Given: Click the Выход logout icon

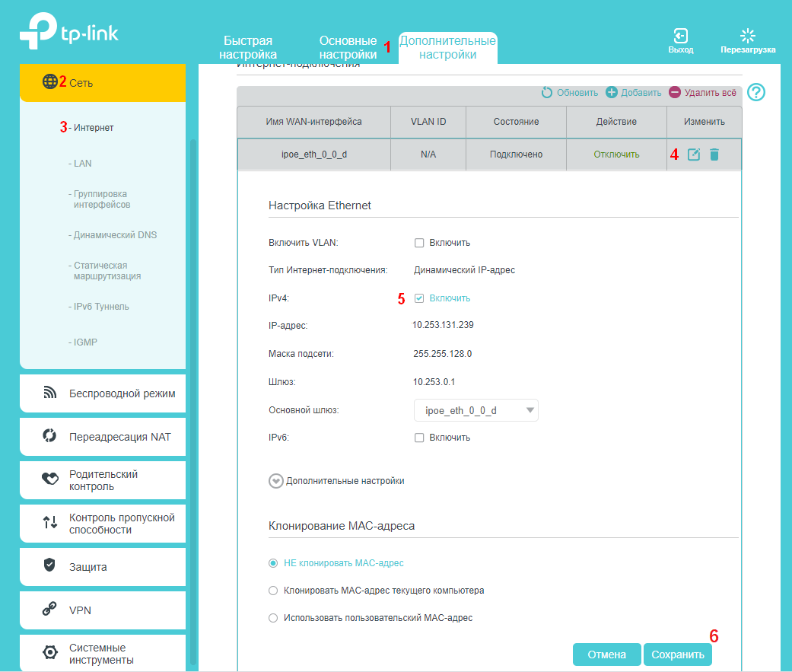Looking at the screenshot, I should tap(680, 36).
